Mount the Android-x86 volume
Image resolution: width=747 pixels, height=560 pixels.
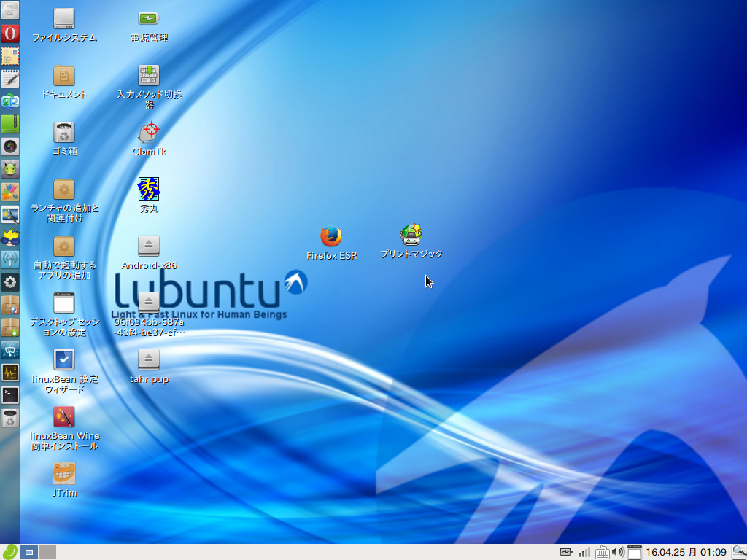pos(148,246)
